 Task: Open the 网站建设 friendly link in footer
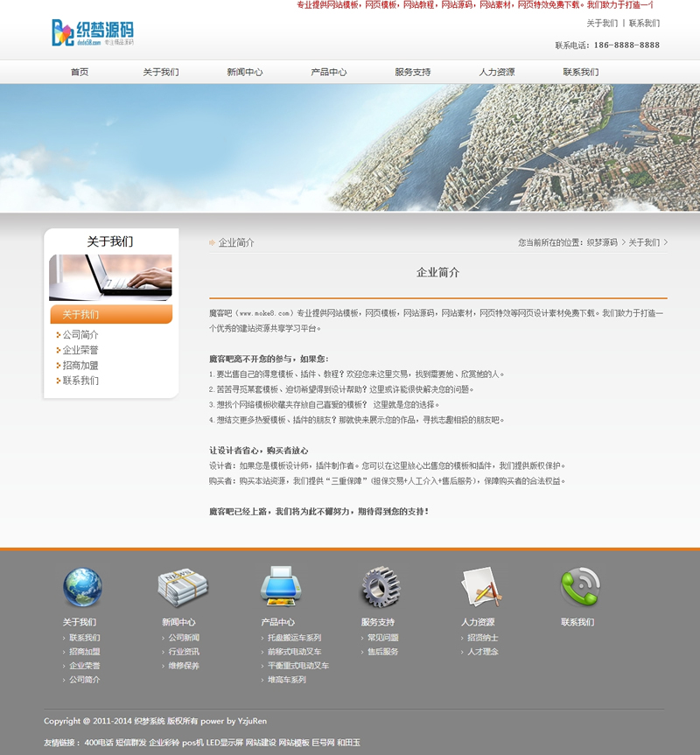click(x=260, y=743)
